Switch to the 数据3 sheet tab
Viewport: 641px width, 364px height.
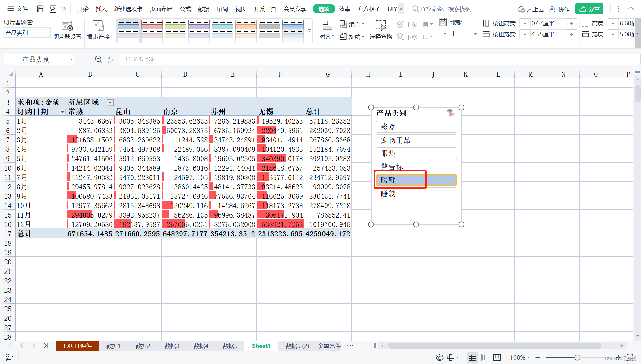click(x=172, y=346)
